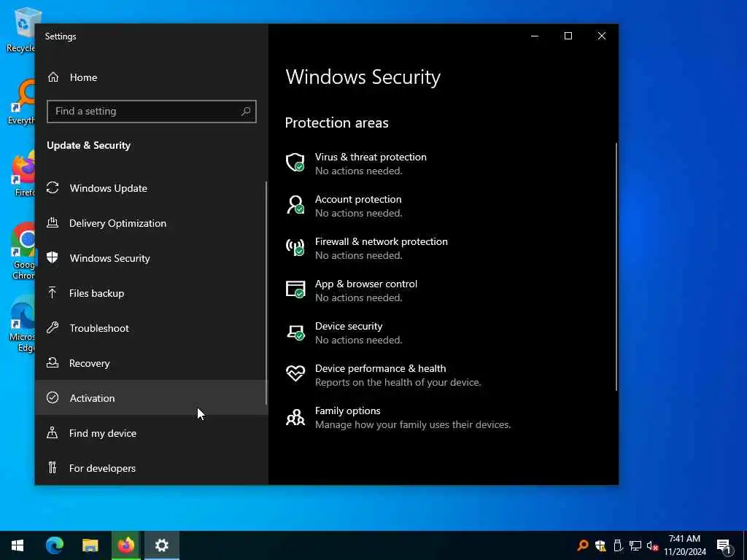Viewport: 747px width, 560px height.
Task: Click the Activation checkmark circle icon
Action: click(x=53, y=397)
